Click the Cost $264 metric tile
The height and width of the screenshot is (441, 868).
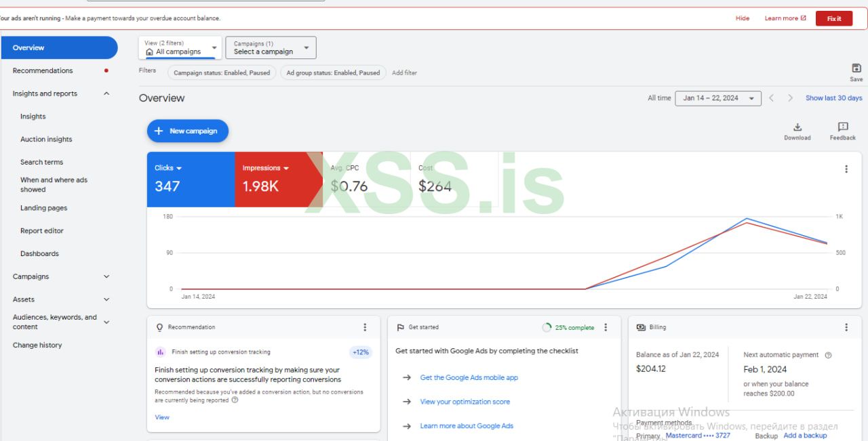pos(454,180)
